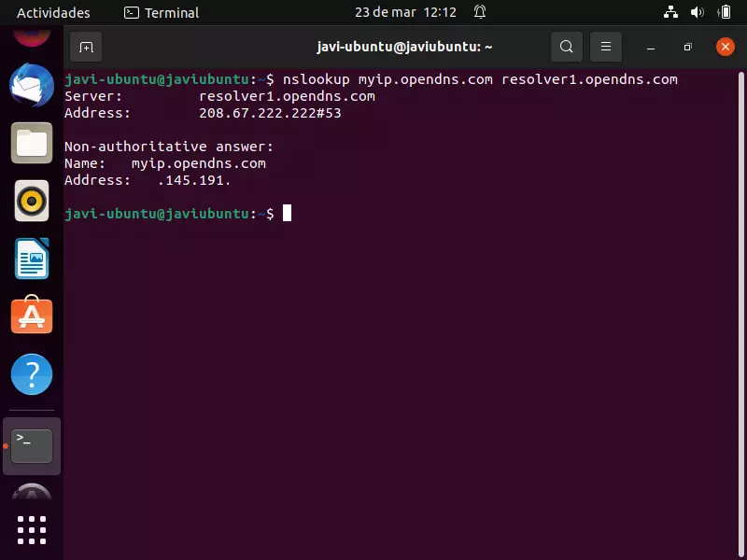Click the terminal search magnifier icon
Viewport: 747px width, 560px height.
[566, 47]
